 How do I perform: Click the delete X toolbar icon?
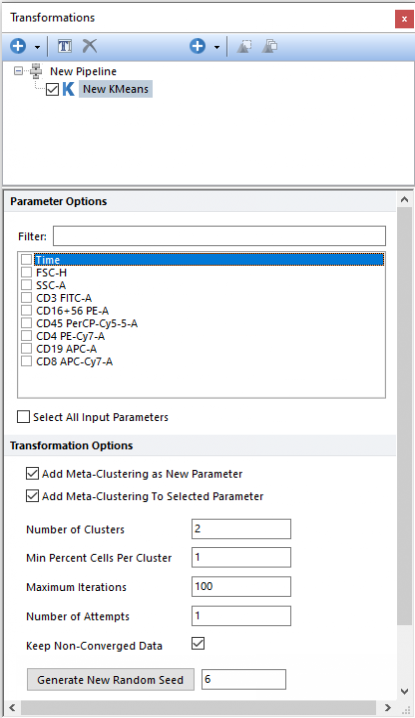[x=90, y=46]
